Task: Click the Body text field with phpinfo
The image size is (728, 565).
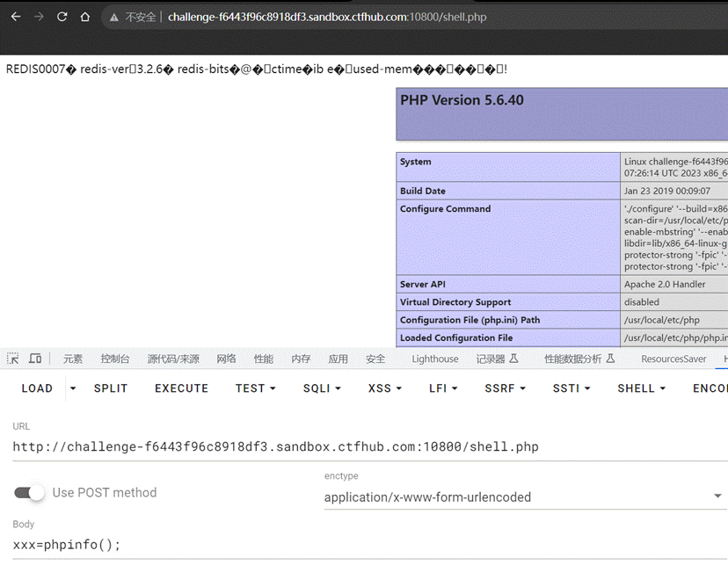Action: pyautogui.click(x=352, y=545)
